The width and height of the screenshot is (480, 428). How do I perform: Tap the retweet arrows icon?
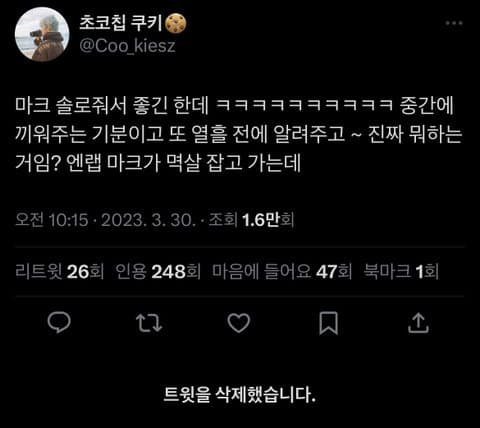149,323
